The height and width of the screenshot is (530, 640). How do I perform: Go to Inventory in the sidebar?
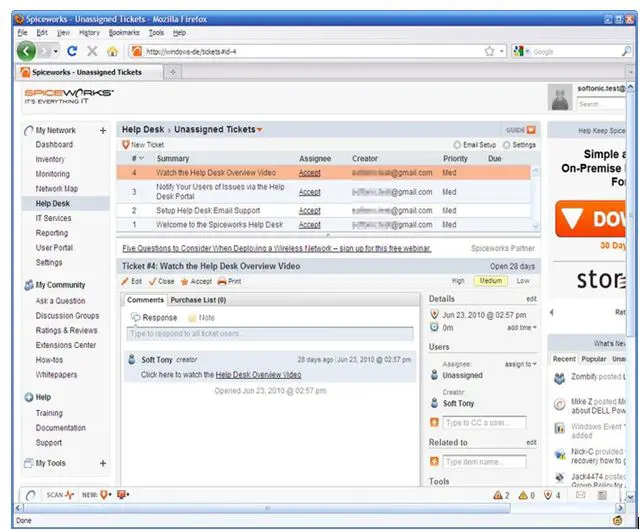click(50, 159)
